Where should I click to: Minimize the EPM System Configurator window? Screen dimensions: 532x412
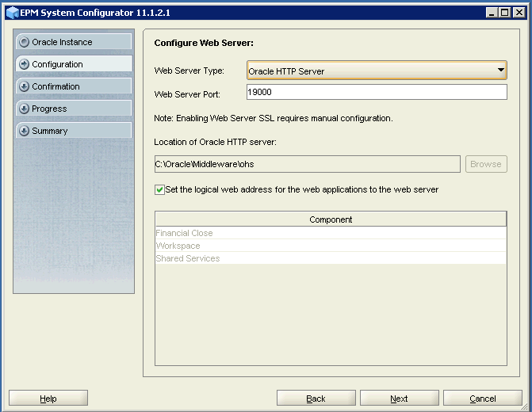(x=492, y=13)
